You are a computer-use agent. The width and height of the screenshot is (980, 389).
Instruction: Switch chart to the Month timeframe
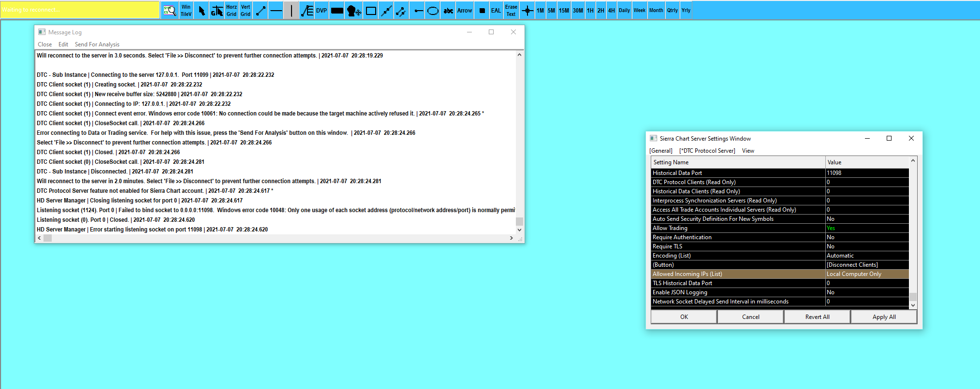[x=656, y=10]
